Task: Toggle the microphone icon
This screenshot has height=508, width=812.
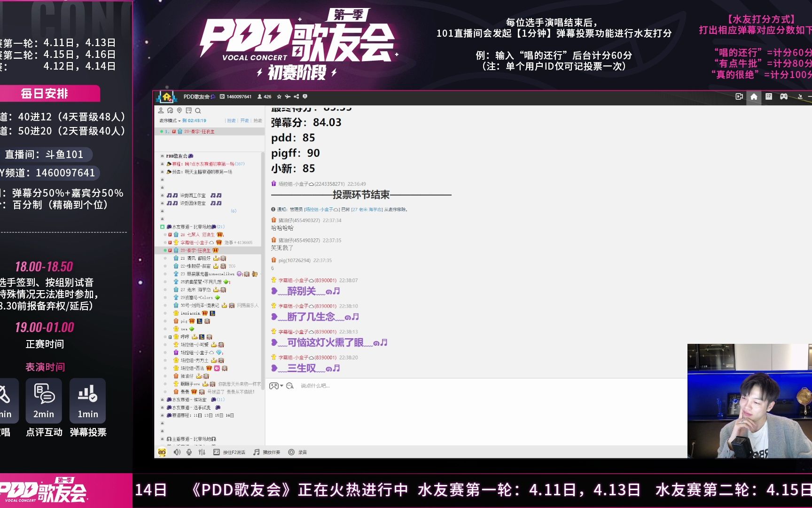Action: click(x=189, y=452)
